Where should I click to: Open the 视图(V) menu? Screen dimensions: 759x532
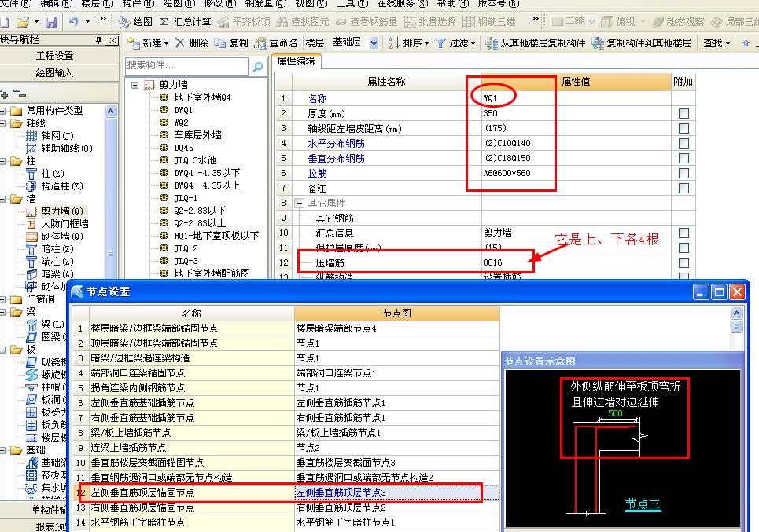point(311,3)
